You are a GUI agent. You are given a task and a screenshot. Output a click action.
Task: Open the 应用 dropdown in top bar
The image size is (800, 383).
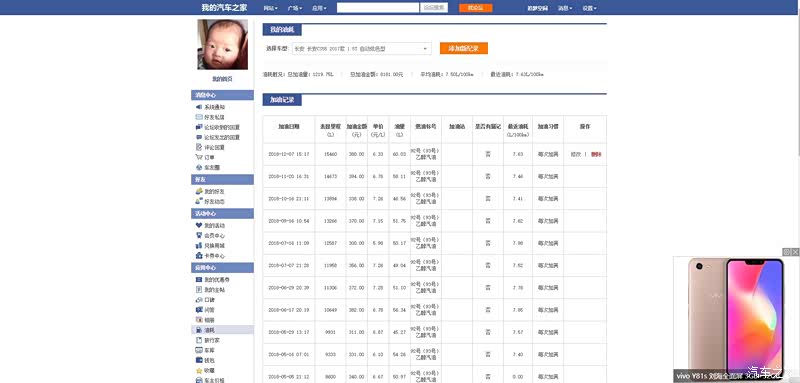pos(319,8)
